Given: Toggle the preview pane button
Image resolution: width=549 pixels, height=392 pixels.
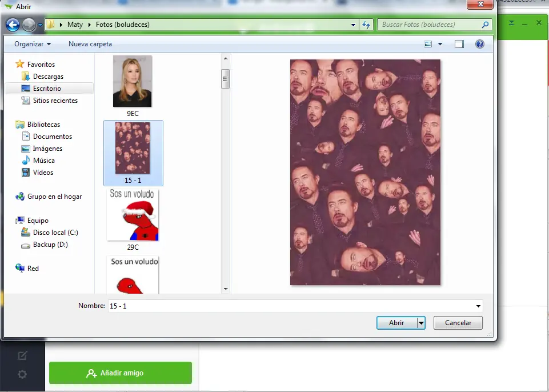Looking at the screenshot, I should tap(459, 44).
